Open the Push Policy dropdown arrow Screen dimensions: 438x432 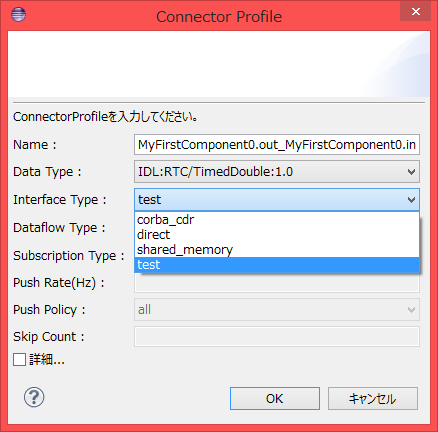click(411, 310)
